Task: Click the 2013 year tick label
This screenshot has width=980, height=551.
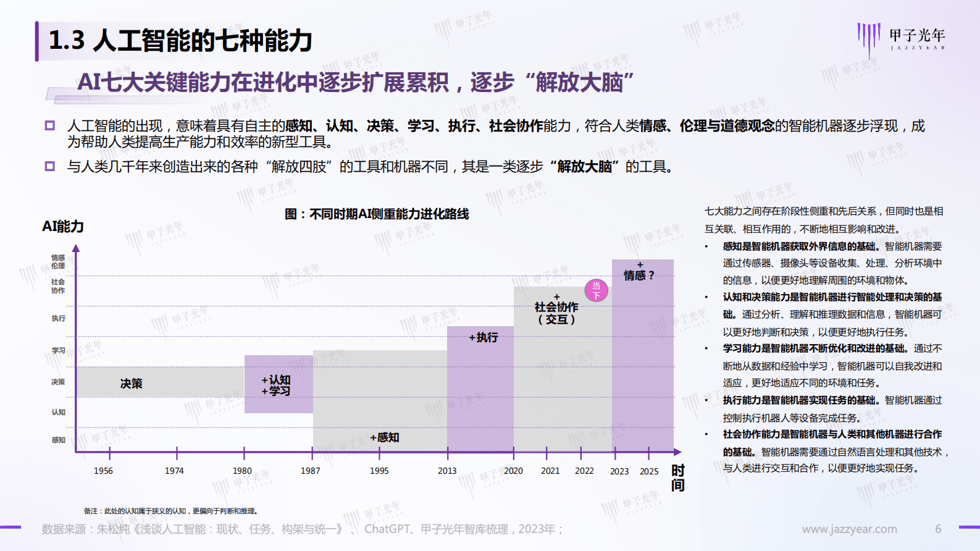Action: click(447, 471)
